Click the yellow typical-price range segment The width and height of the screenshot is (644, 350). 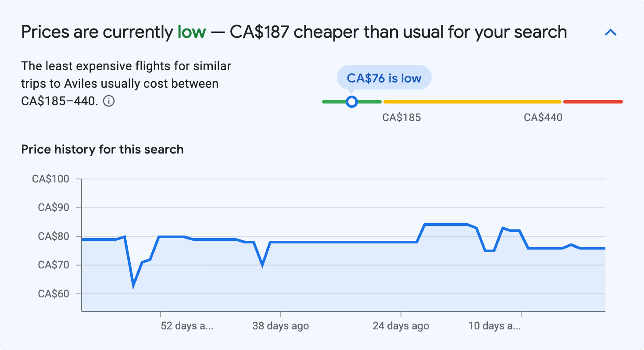coord(472,102)
